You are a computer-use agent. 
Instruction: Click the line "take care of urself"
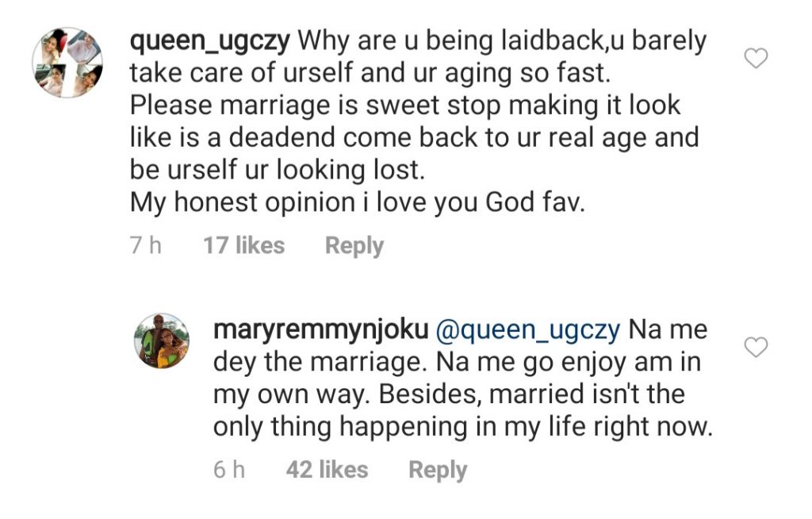tap(370, 73)
